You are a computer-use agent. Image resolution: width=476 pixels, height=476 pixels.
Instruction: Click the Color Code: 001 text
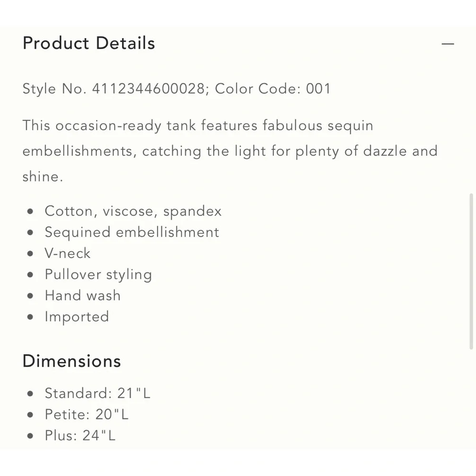tap(273, 89)
